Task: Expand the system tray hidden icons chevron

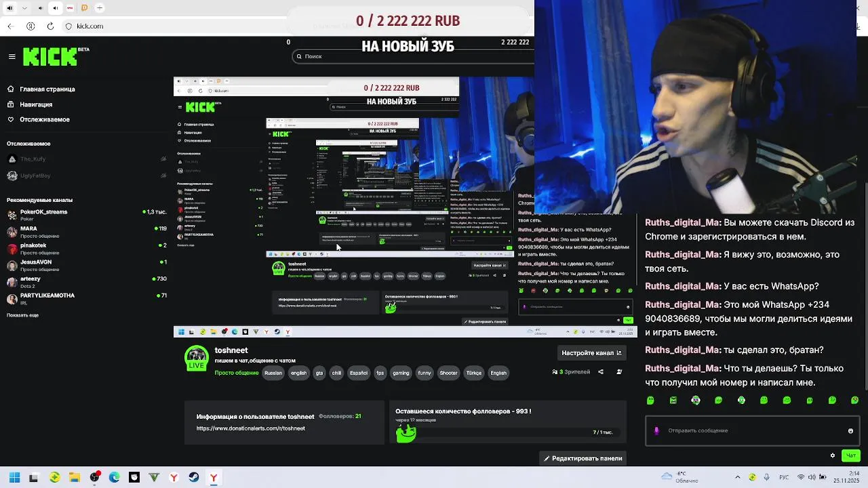Action: tap(738, 478)
